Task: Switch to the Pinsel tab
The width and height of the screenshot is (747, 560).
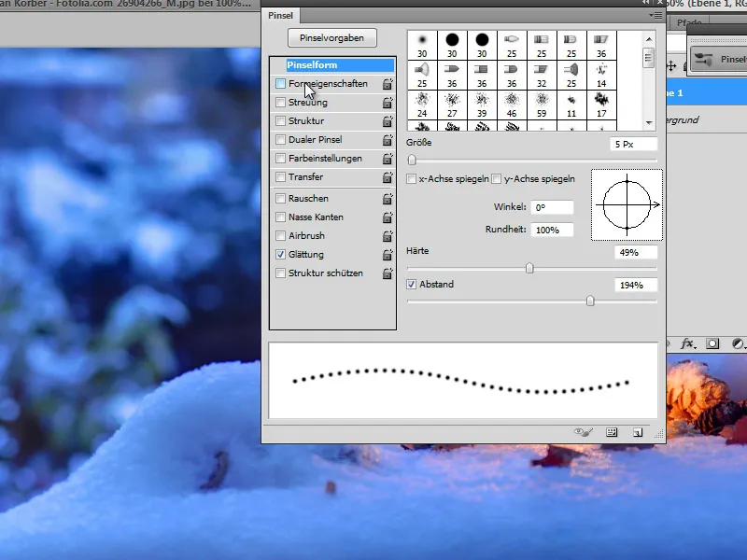Action: click(280, 15)
